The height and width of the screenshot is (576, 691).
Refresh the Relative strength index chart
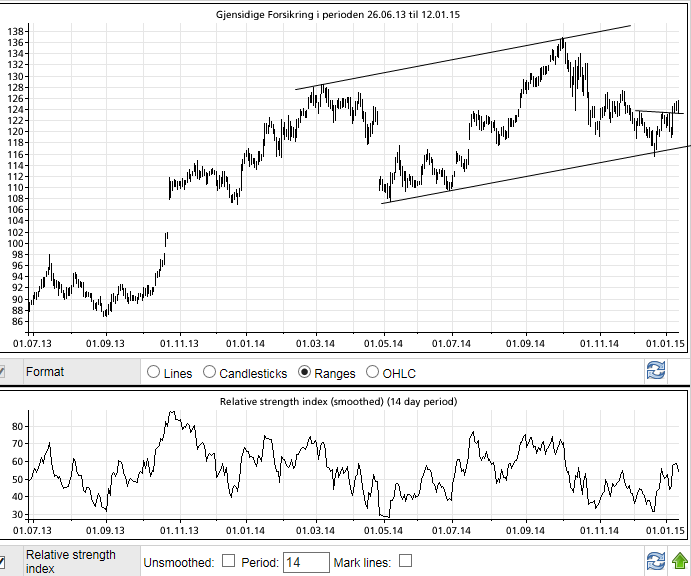[656, 561]
